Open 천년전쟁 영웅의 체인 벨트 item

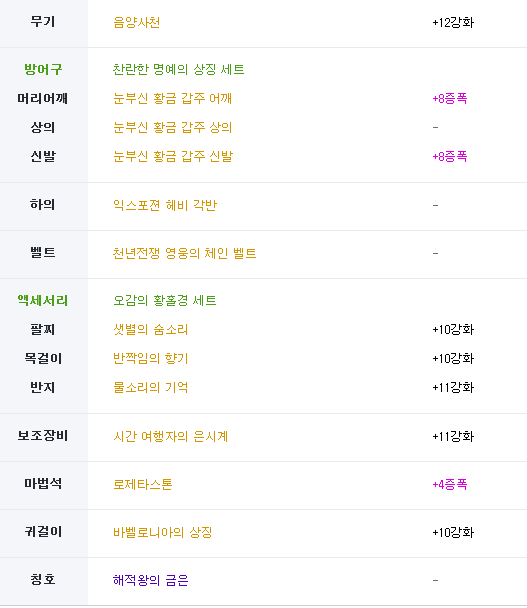[185, 253]
